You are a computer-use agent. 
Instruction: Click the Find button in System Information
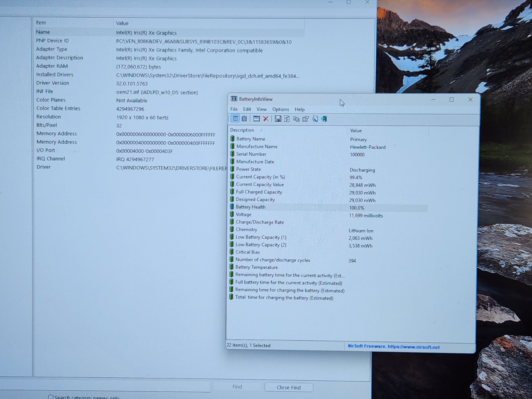237,387
